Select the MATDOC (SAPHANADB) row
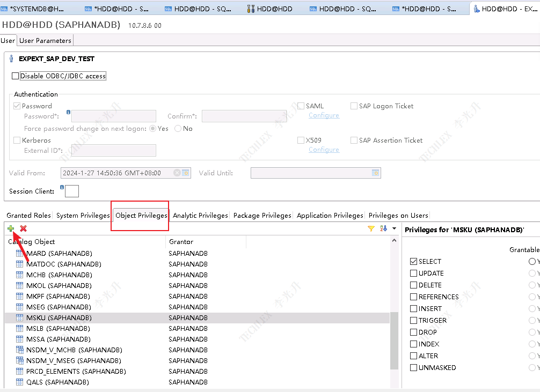The width and height of the screenshot is (540, 392). [x=198, y=264]
